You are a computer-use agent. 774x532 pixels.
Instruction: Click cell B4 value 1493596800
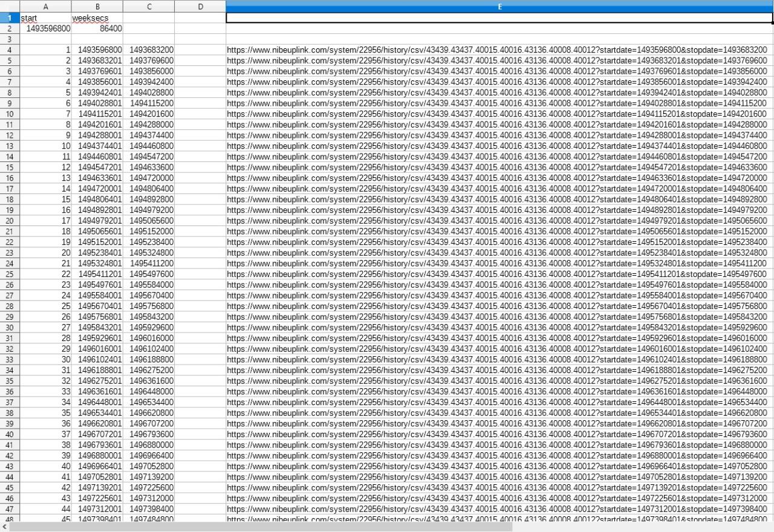pyautogui.click(x=97, y=50)
